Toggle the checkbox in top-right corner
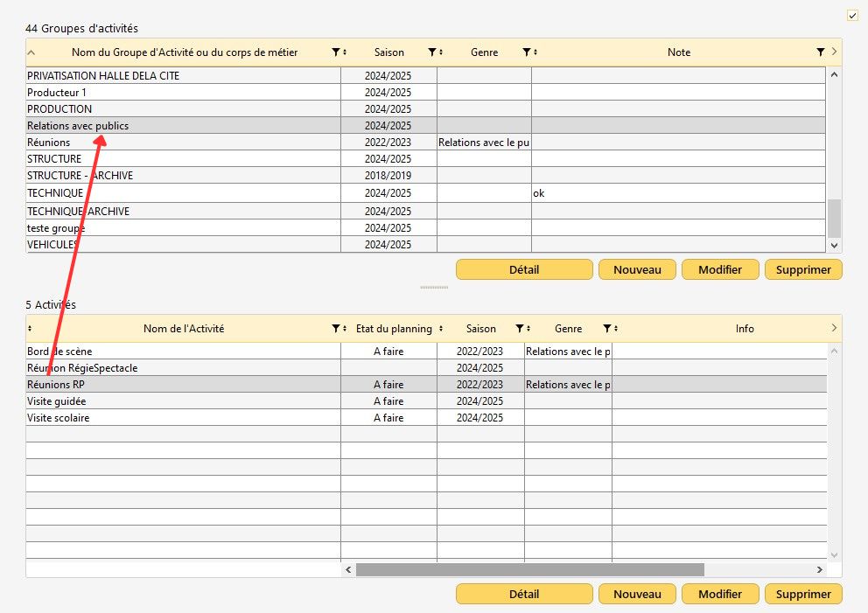Image resolution: width=868 pixels, height=613 pixels. point(852,15)
